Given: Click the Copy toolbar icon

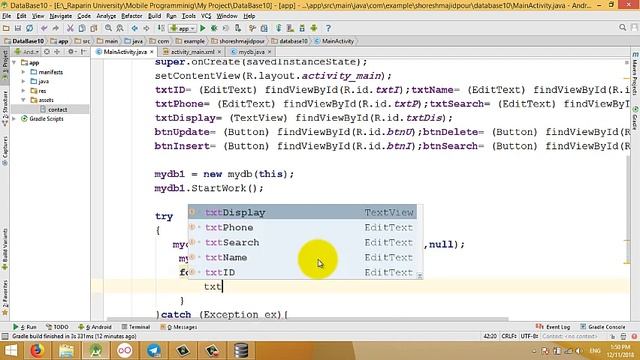Looking at the screenshot, I should click(x=82, y=28).
